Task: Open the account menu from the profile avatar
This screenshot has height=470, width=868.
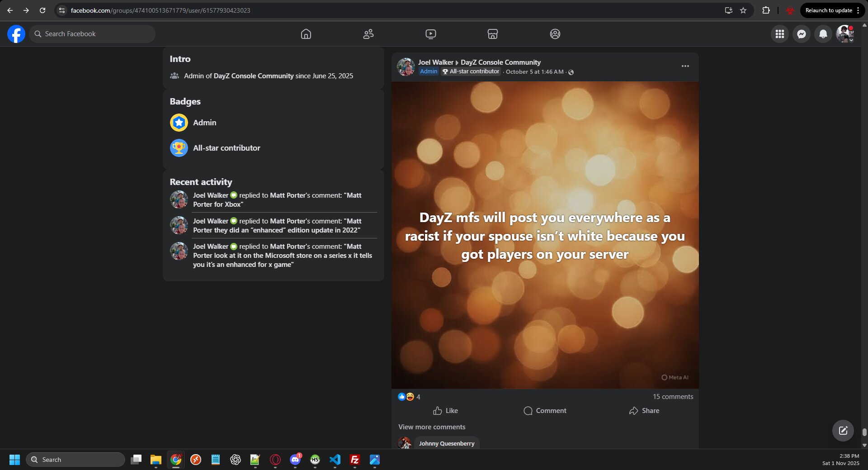Action: (x=845, y=34)
